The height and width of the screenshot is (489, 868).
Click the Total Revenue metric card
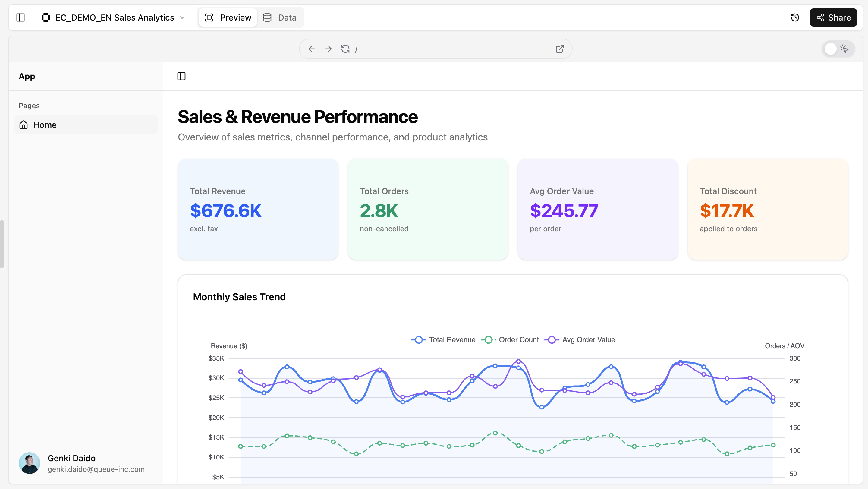258,209
